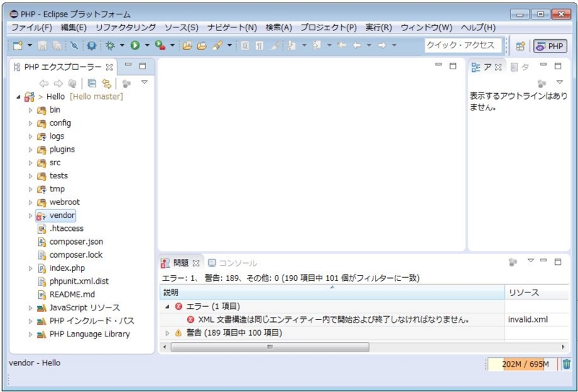Expand the PHP インクルード・パス node
Viewport: 578px width, 392px height.
30,321
